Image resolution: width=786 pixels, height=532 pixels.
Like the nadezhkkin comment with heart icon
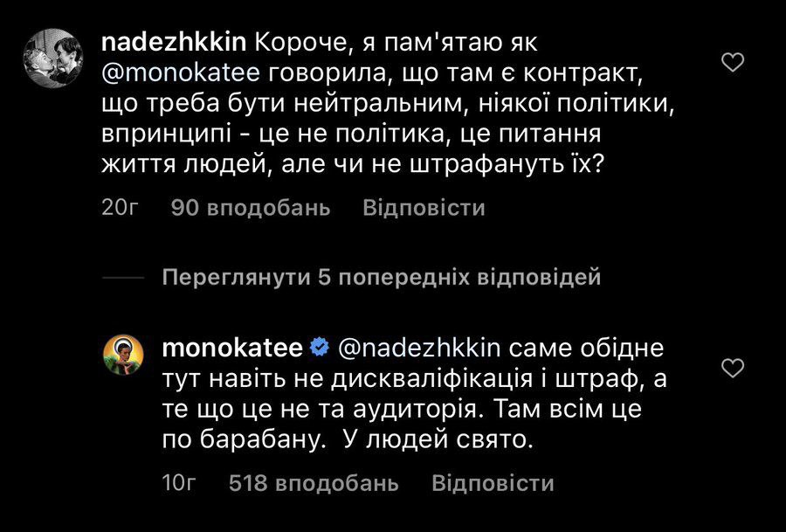(x=735, y=62)
